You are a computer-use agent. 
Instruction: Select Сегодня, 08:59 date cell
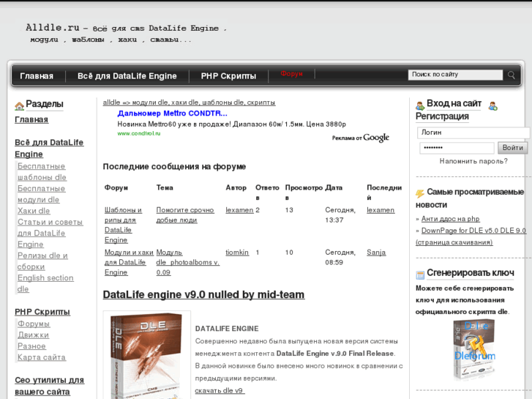[x=340, y=258]
